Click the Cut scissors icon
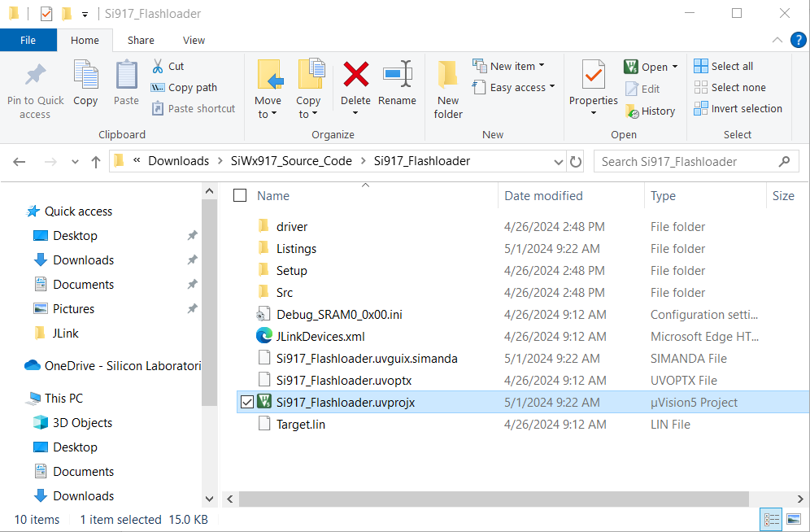This screenshot has height=532, width=810. [x=158, y=66]
